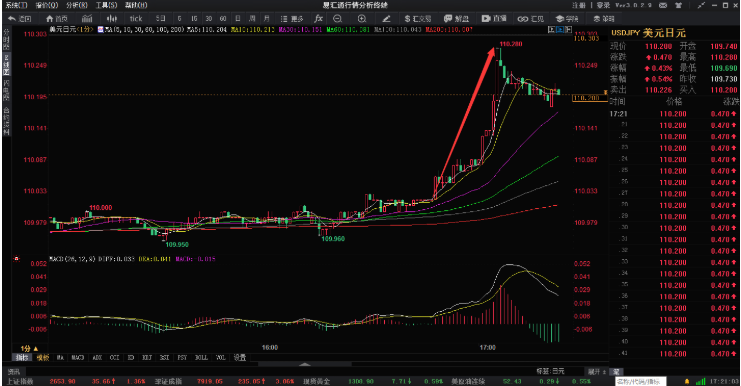Switch to the 指标 tab
The height and width of the screenshot is (386, 741).
[22, 358]
